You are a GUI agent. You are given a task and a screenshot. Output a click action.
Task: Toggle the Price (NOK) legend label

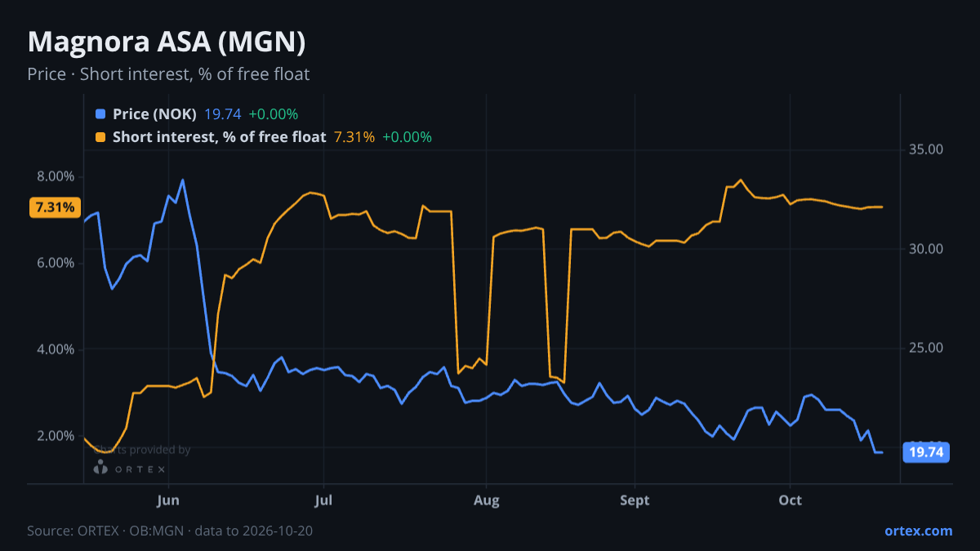154,114
